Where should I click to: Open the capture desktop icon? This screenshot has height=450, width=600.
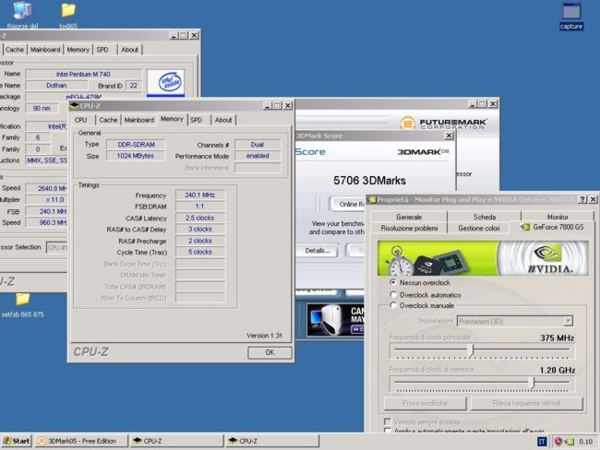[571, 12]
